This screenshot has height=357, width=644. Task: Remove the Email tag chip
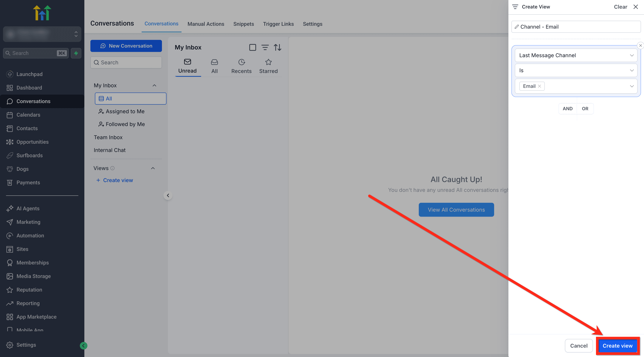(539, 86)
